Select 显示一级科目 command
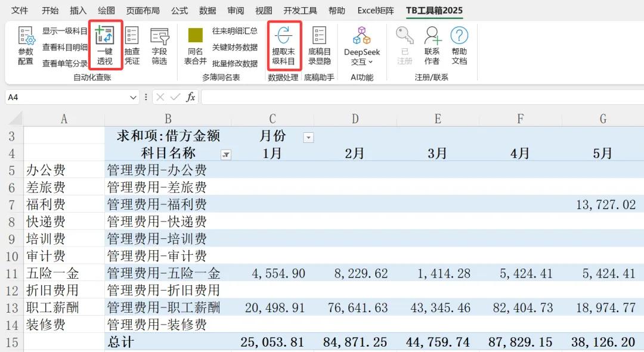This screenshot has width=644, height=352. (65, 31)
